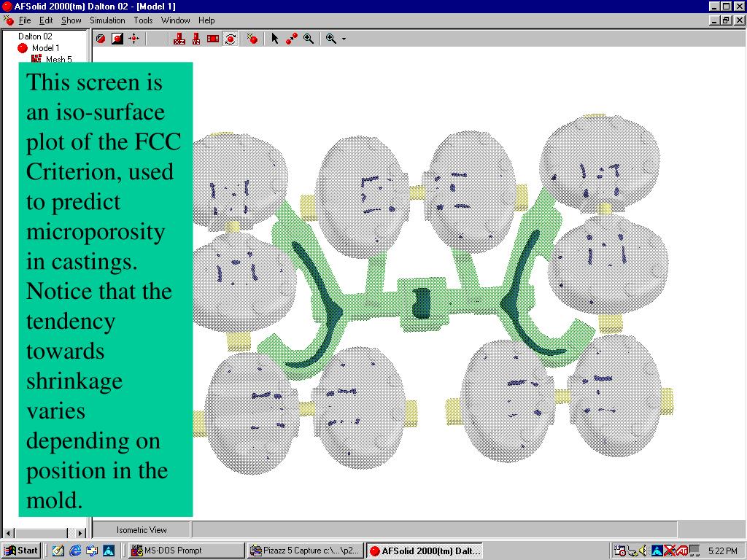747x560 pixels.
Task: Open the zoom options dropdown arrow
Action: coord(344,39)
